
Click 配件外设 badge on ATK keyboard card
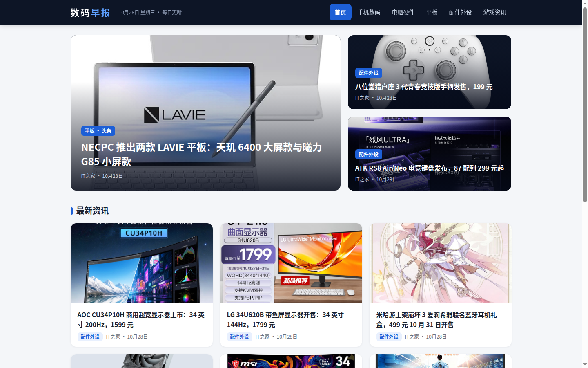click(368, 154)
